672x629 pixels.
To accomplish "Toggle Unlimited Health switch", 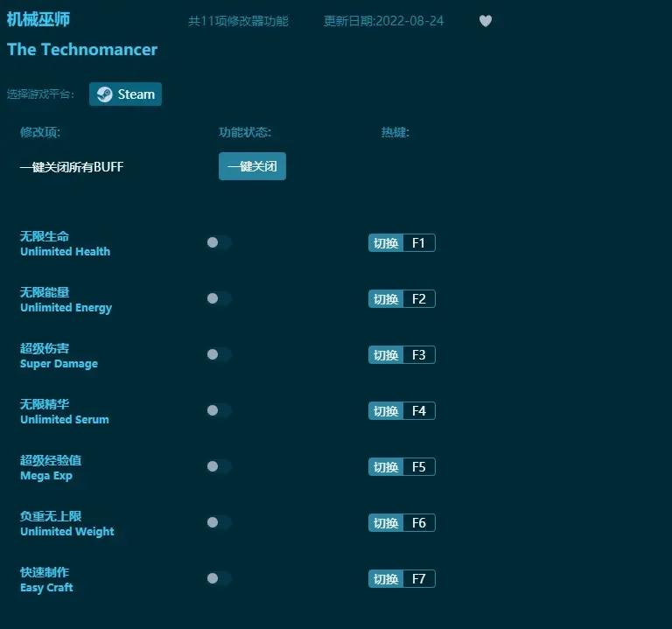I will click(219, 242).
